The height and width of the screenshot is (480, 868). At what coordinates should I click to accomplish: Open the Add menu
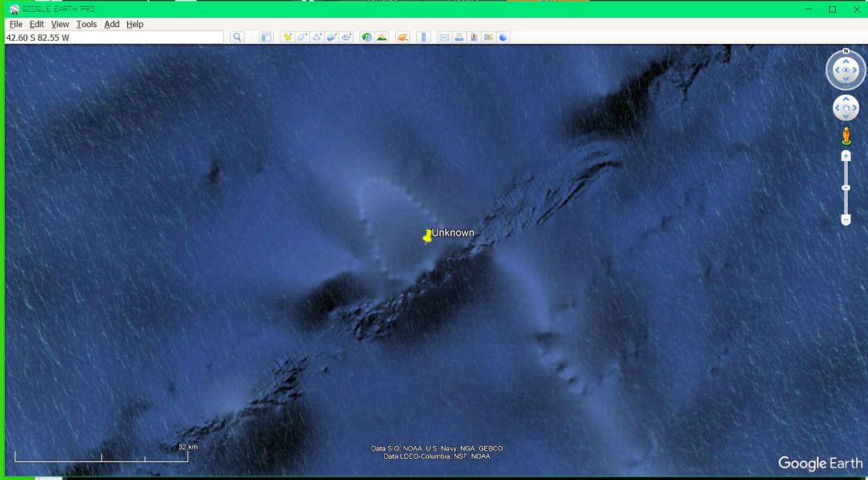[x=112, y=25]
